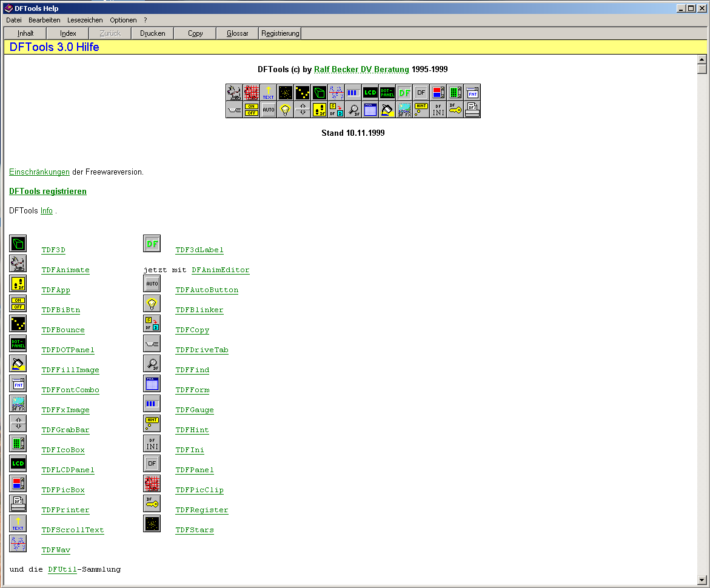Viewport: 710px width, 588px height.
Task: Follow the DFTools registrieren link
Action: pos(48,192)
